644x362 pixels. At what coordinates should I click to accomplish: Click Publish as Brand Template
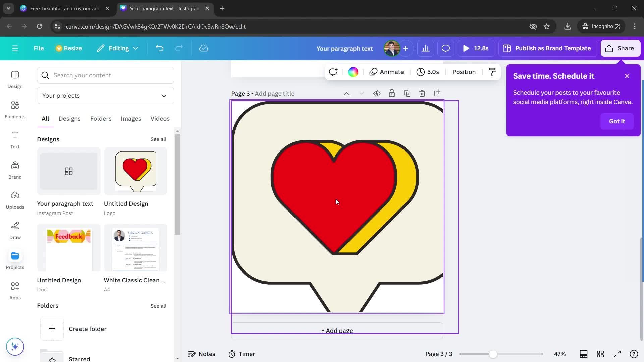[x=547, y=48]
